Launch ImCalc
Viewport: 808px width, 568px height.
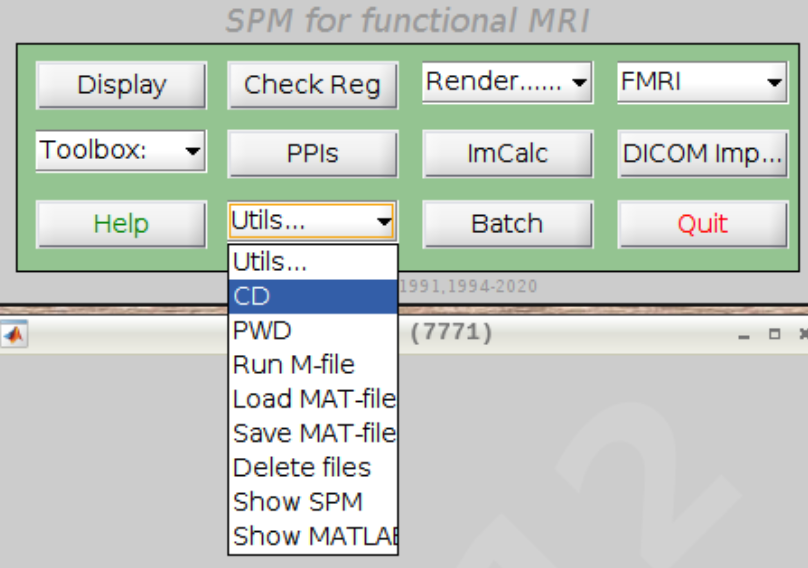508,154
